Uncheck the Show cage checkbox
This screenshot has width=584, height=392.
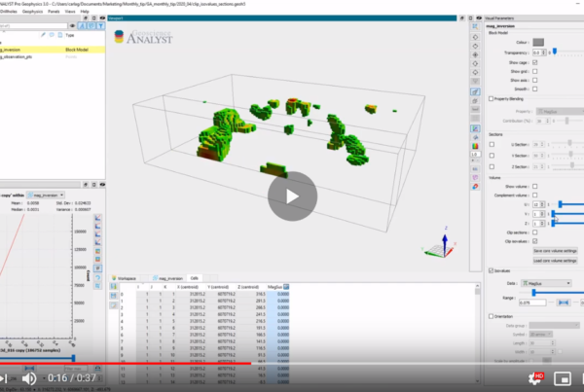click(x=535, y=62)
